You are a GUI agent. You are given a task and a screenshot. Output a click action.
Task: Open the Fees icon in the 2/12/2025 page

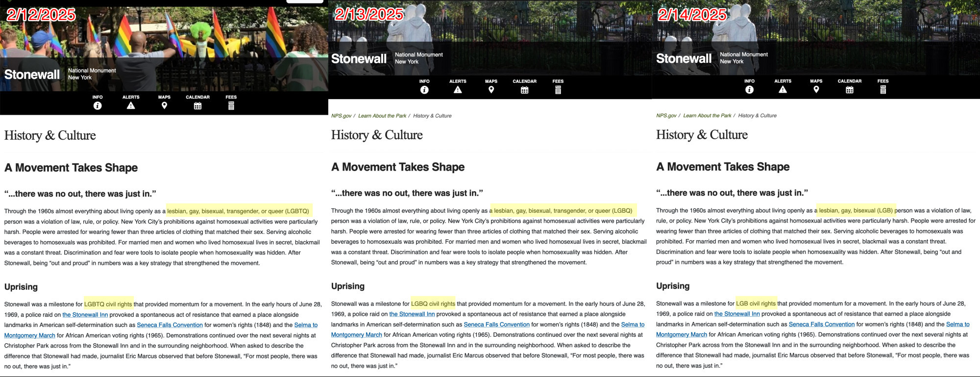point(231,105)
